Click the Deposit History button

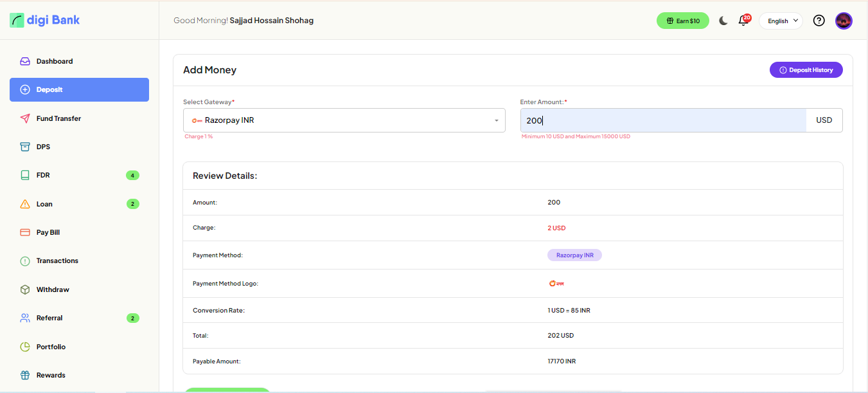806,70
